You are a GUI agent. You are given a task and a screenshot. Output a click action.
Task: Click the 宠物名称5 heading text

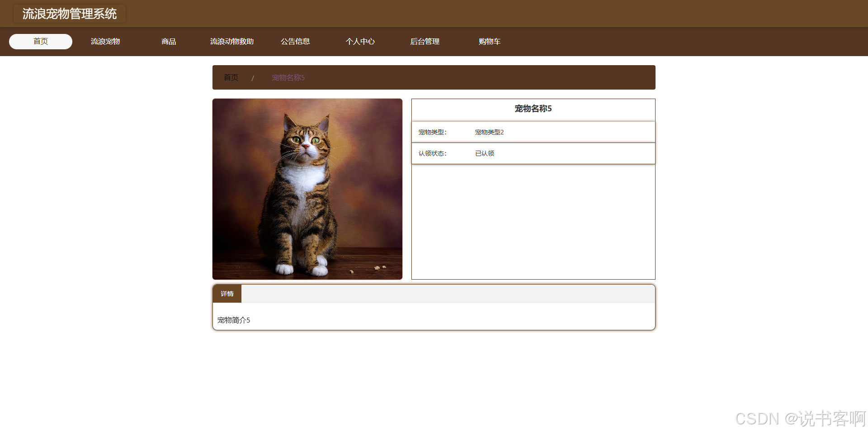pyautogui.click(x=533, y=109)
